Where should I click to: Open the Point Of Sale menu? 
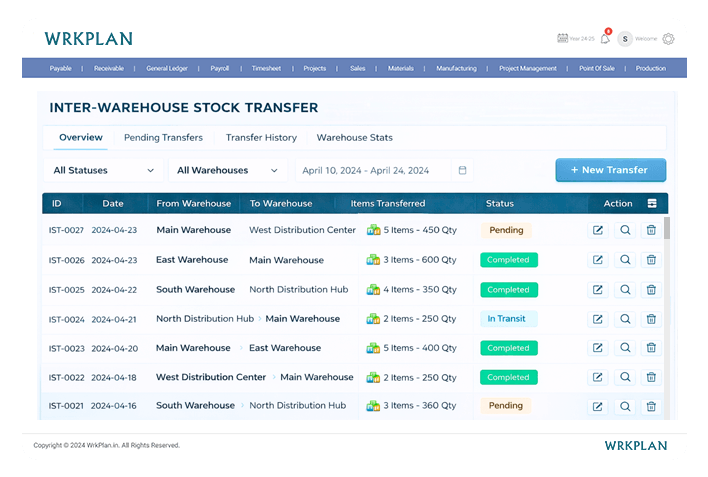coord(597,68)
